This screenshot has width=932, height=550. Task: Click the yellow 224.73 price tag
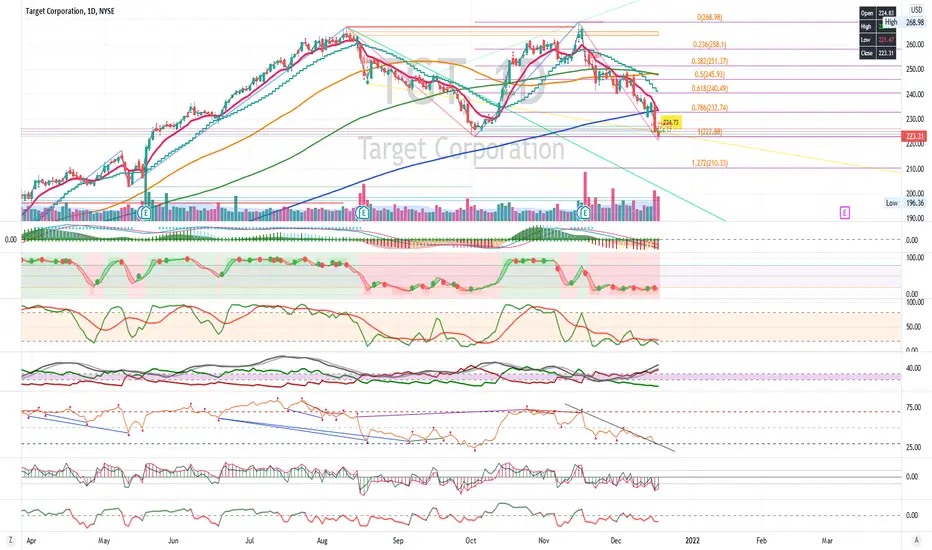[x=670, y=122]
